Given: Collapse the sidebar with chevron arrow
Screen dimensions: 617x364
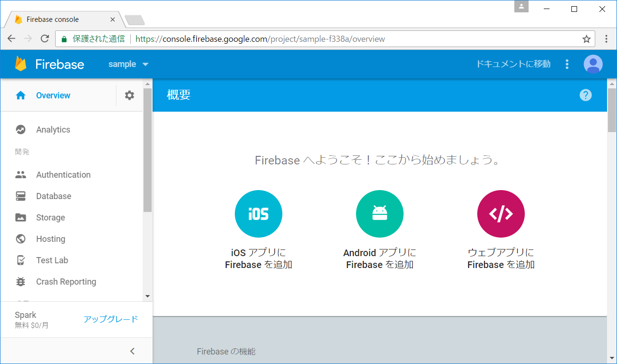Looking at the screenshot, I should pyautogui.click(x=133, y=351).
